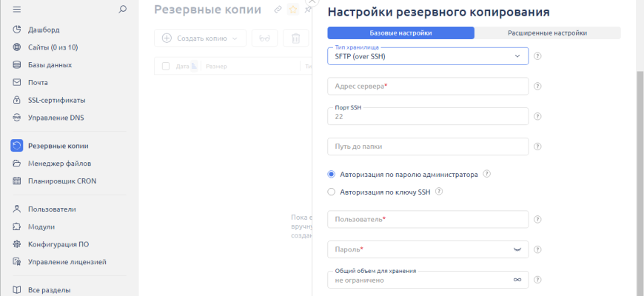This screenshot has height=296, width=644.
Task: Click the hamburger menu icon in sidebar
Action: click(x=17, y=9)
